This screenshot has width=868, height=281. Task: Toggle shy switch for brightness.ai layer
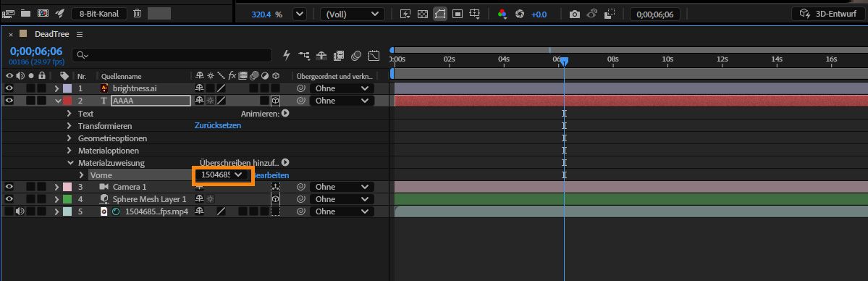point(199,88)
